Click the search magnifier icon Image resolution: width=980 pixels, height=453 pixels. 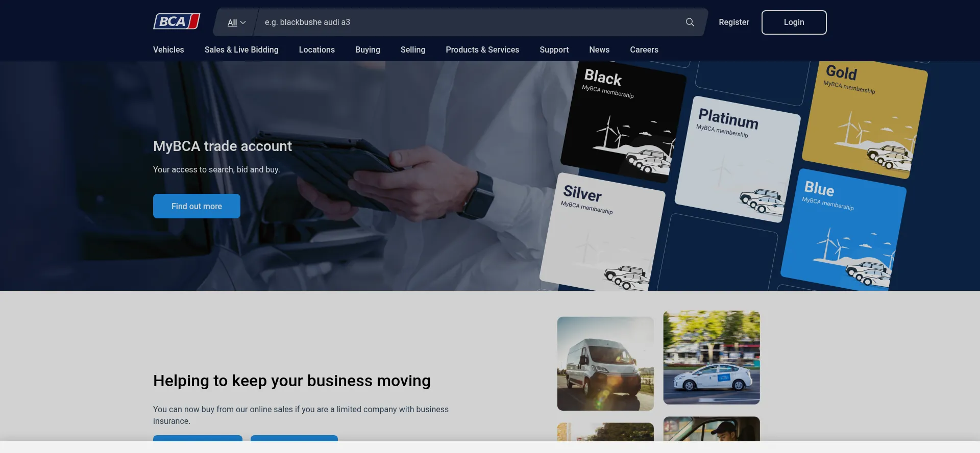pos(690,22)
